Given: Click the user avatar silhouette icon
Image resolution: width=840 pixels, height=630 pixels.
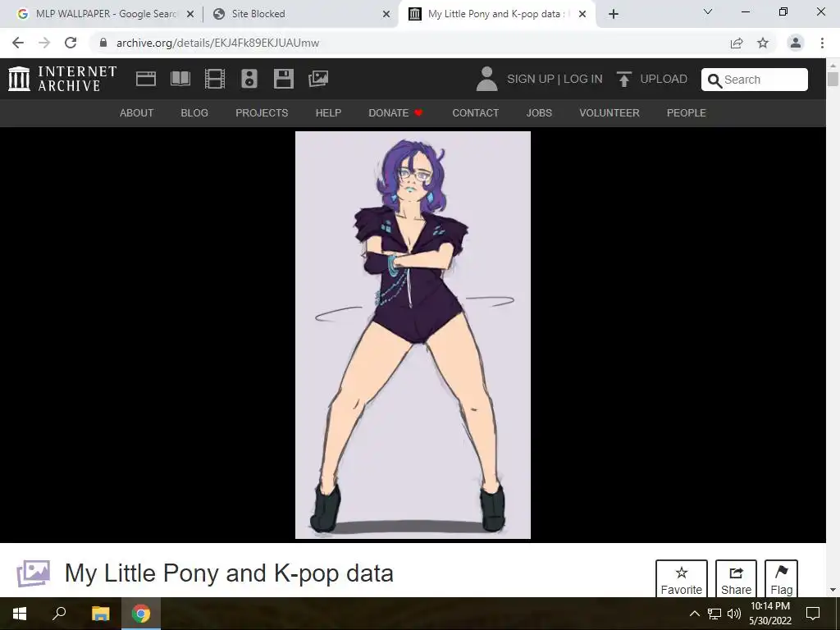Looking at the screenshot, I should point(487,79).
